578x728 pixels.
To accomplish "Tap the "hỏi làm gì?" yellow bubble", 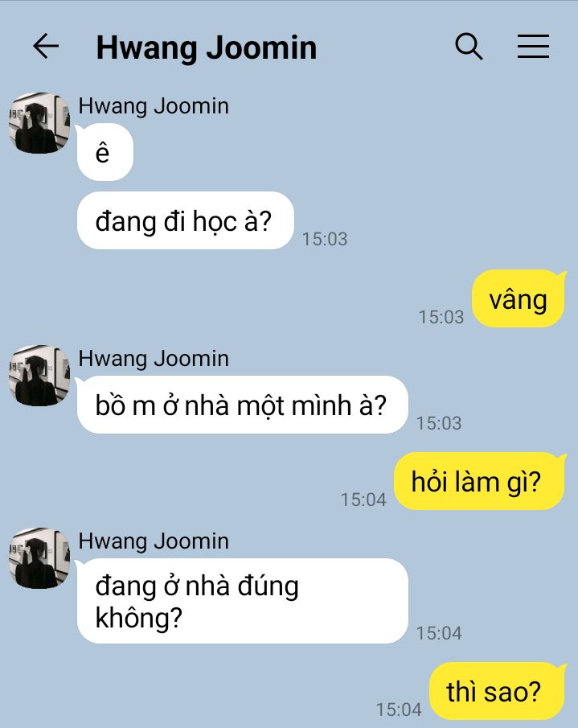I will coord(480,481).
